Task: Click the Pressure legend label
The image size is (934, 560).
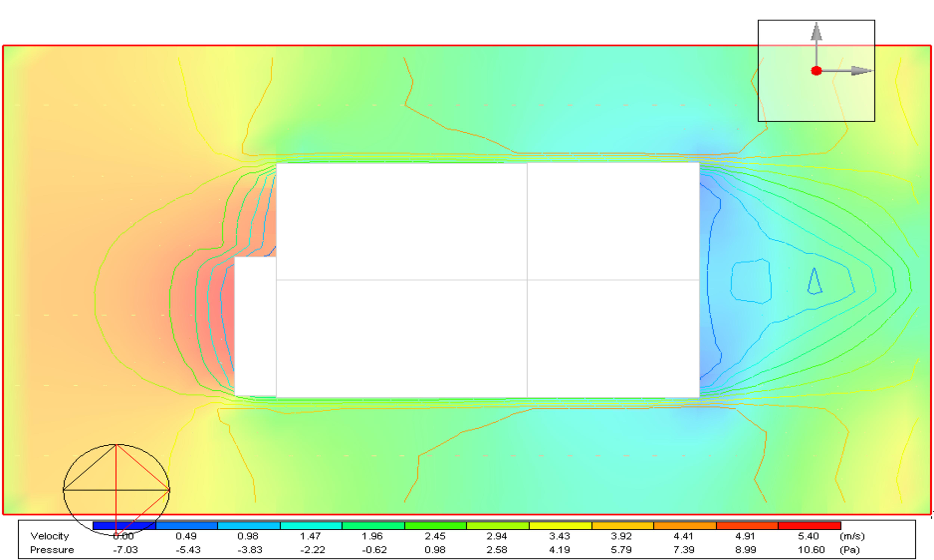Action: (x=52, y=550)
